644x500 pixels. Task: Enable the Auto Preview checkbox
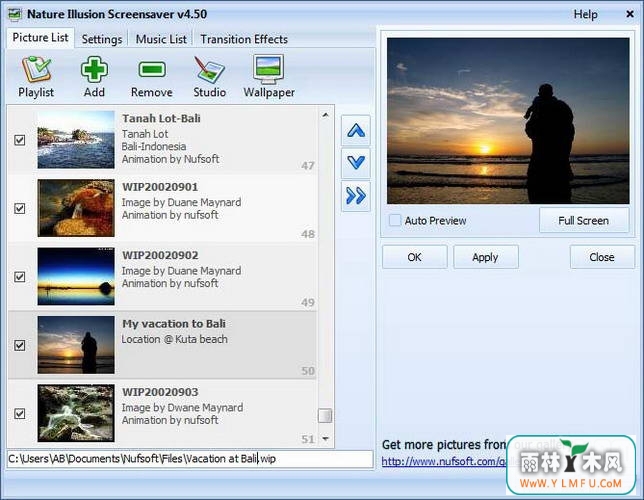(395, 220)
